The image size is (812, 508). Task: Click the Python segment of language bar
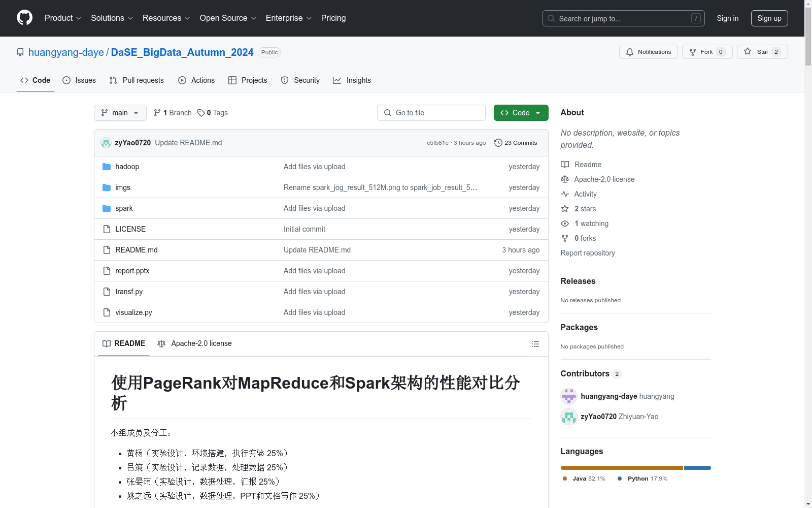(697, 468)
